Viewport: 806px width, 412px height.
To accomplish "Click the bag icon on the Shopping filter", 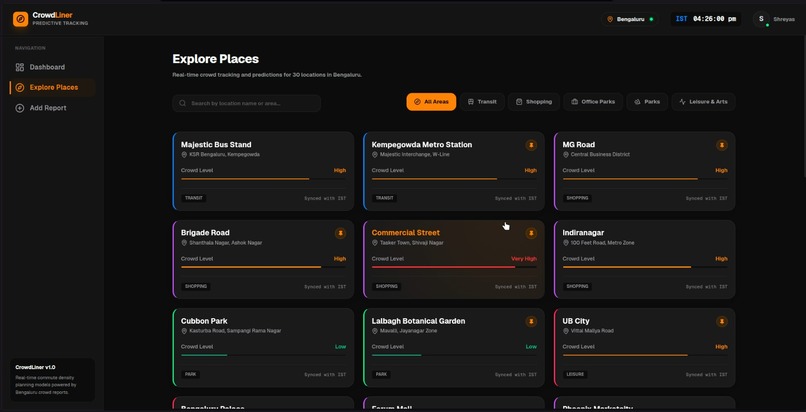I will [519, 102].
